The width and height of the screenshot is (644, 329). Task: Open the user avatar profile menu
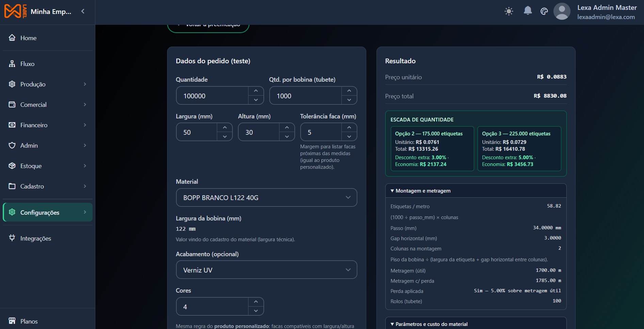click(x=562, y=11)
